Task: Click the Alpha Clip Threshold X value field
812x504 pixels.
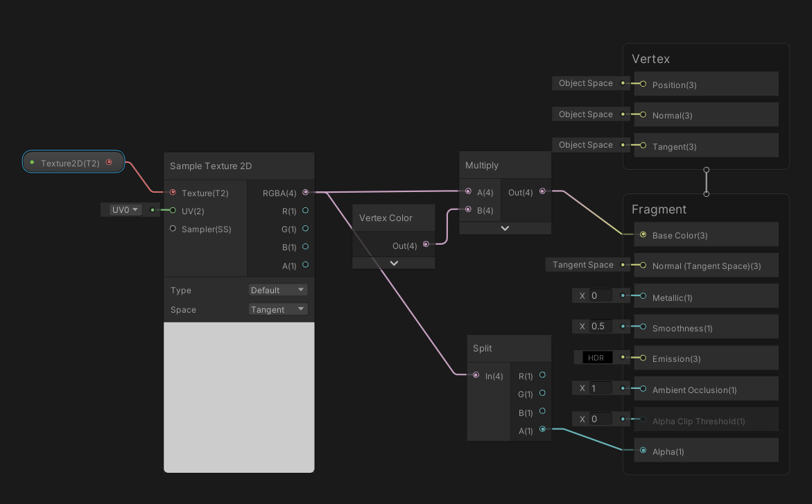Action: 601,419
